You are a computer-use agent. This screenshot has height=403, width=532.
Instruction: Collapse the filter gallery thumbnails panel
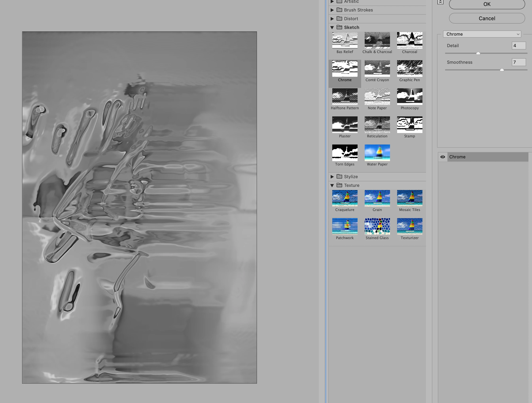[x=440, y=2]
